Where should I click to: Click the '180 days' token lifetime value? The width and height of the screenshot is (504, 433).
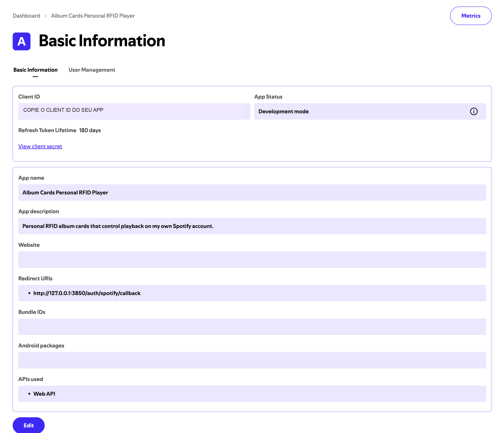90,130
